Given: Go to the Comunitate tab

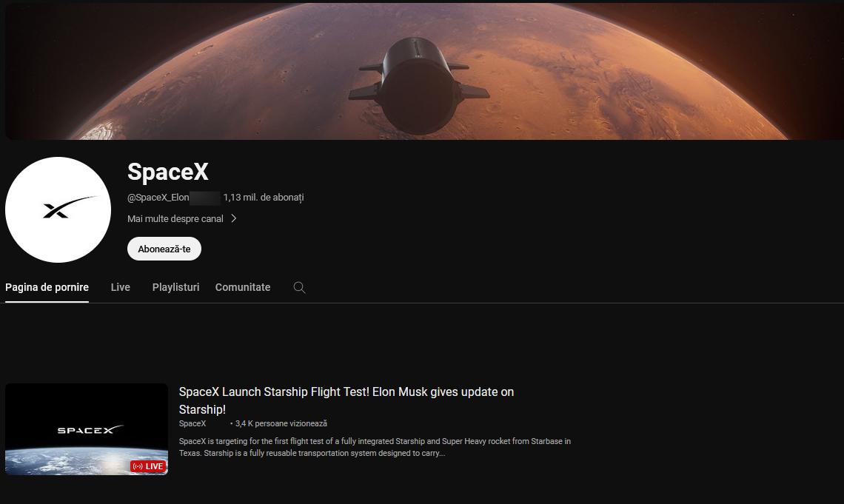Looking at the screenshot, I should point(243,287).
